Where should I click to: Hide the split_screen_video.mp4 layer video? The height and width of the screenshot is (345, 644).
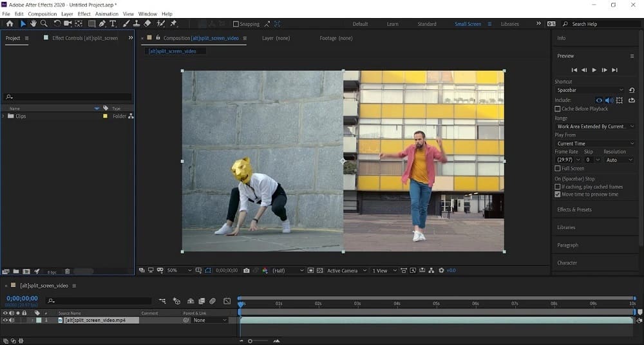tap(5, 320)
